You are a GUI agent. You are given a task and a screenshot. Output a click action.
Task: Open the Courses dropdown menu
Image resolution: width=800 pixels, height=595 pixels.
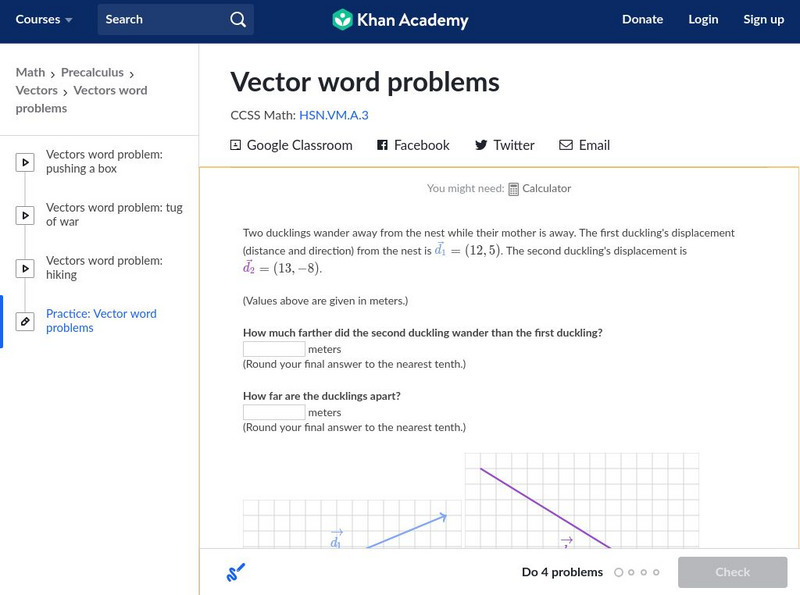click(x=44, y=20)
